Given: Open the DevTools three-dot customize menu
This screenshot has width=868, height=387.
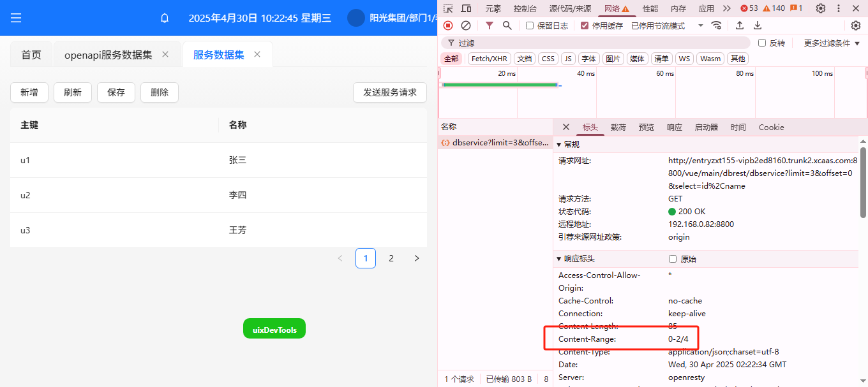Looking at the screenshot, I should [839, 8].
